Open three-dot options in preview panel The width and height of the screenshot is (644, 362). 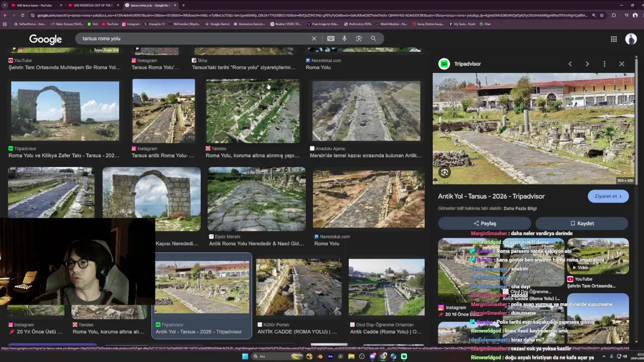click(x=604, y=64)
